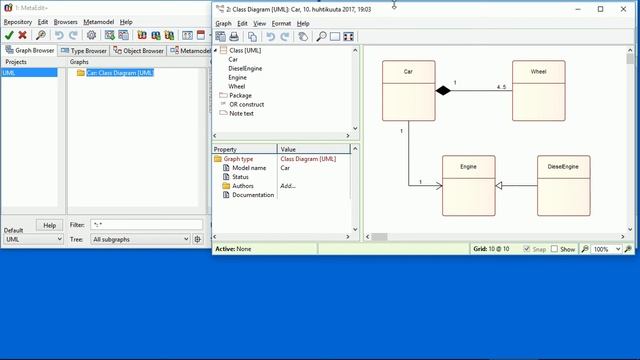Open the Browsers menu
The image size is (640, 360).
point(65,22)
